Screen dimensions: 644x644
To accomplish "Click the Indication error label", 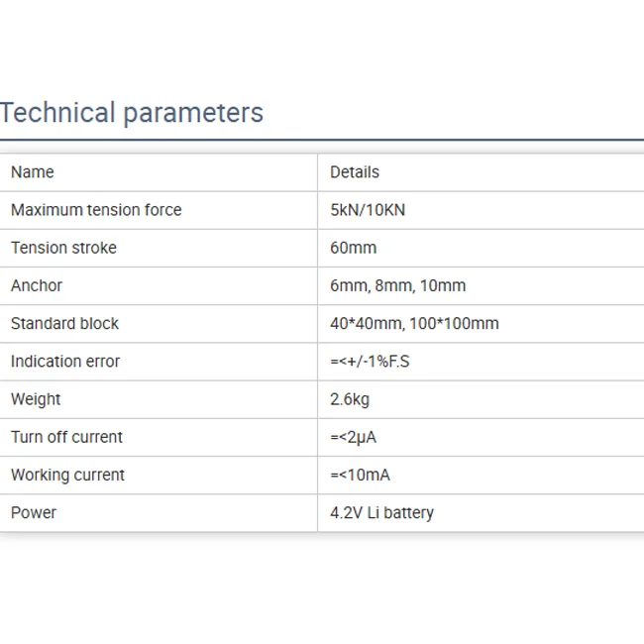I will click(x=65, y=362).
